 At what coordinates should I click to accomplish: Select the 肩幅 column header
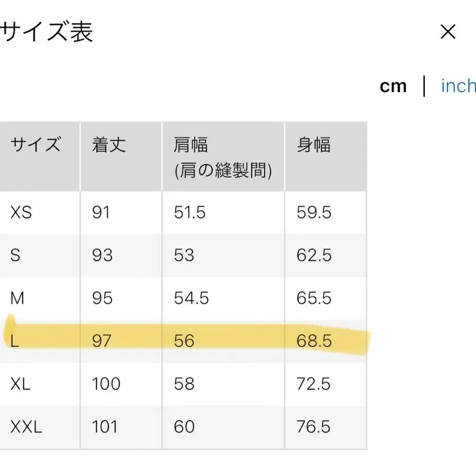pos(193,144)
